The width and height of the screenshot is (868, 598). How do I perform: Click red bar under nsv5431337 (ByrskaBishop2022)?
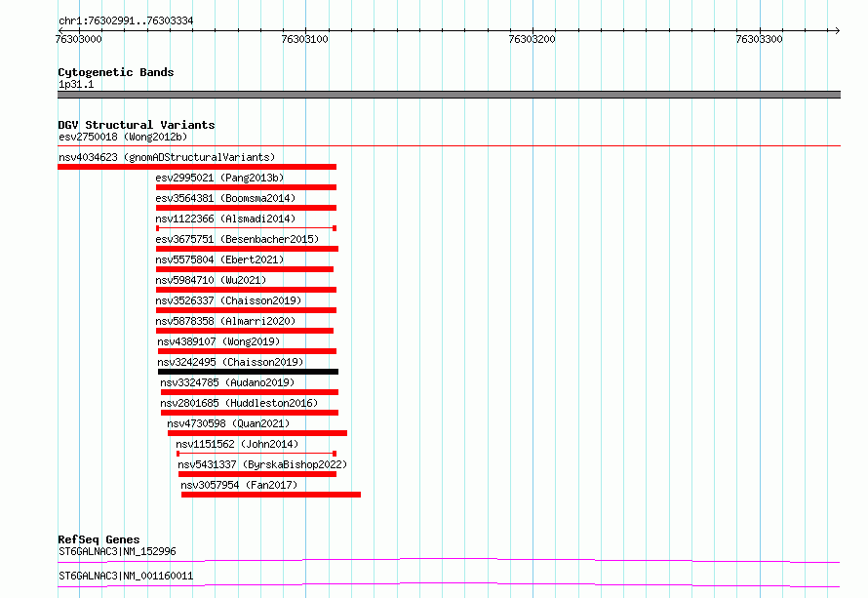pyautogui.click(x=257, y=474)
